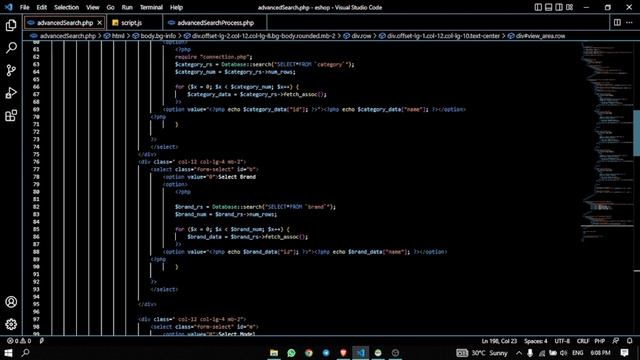Screen dimensions: 640x360
Task: Toggle the primary side bar layout icon
Action: tap(538, 7)
